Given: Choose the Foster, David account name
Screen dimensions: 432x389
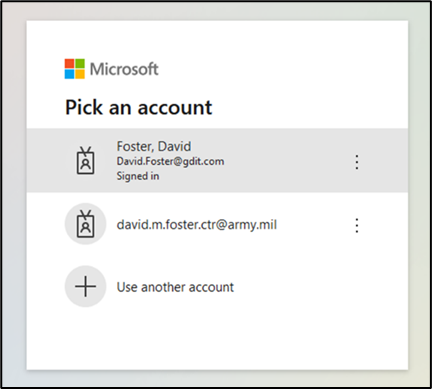Looking at the screenshot, I should (x=154, y=146).
